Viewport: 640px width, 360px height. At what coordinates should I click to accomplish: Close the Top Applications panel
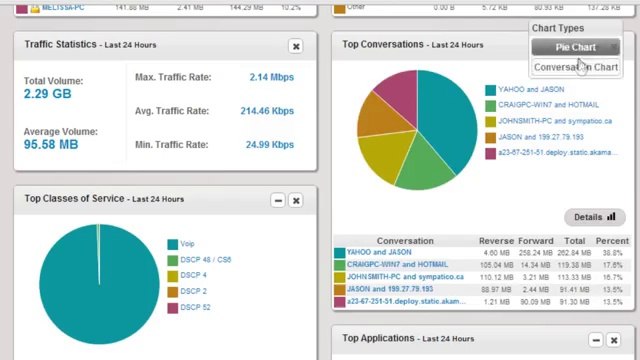[614, 340]
